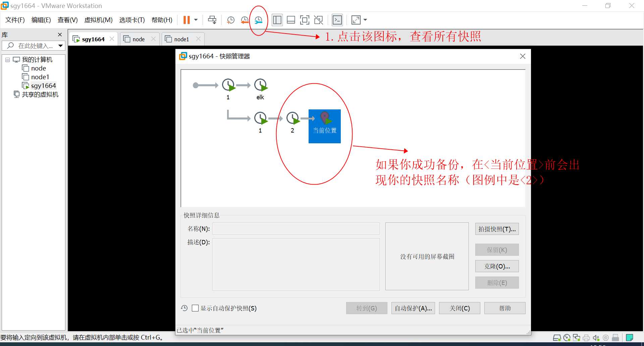
Task: Click the sound card status icon
Action: [x=596, y=338]
